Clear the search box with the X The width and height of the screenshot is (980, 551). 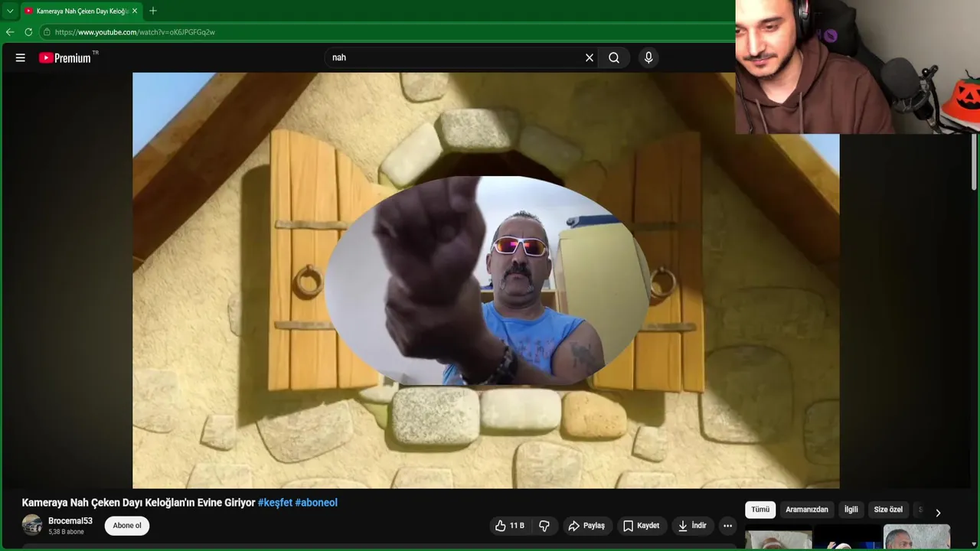[x=590, y=57]
